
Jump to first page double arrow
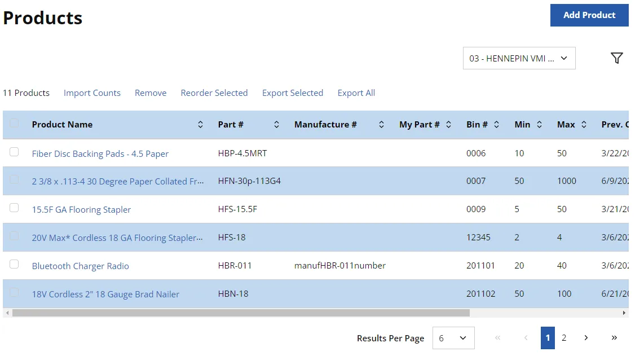pos(498,338)
